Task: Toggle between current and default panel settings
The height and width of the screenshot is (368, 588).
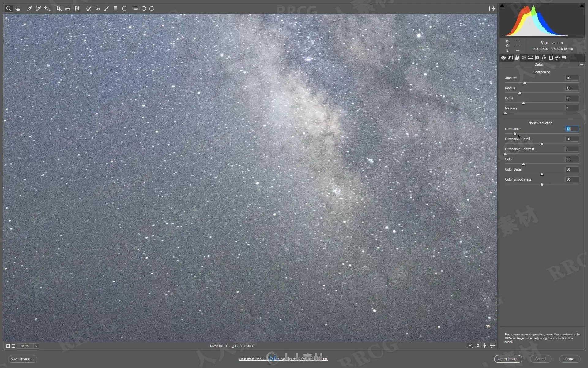Action: [492, 346]
